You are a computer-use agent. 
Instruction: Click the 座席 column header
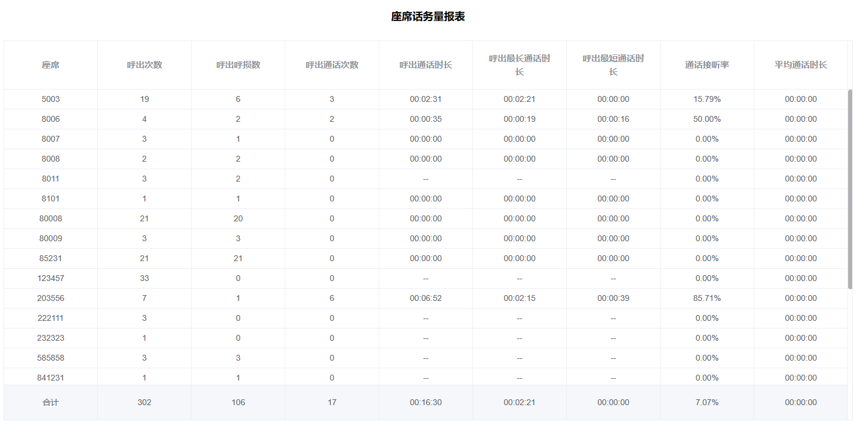point(50,65)
